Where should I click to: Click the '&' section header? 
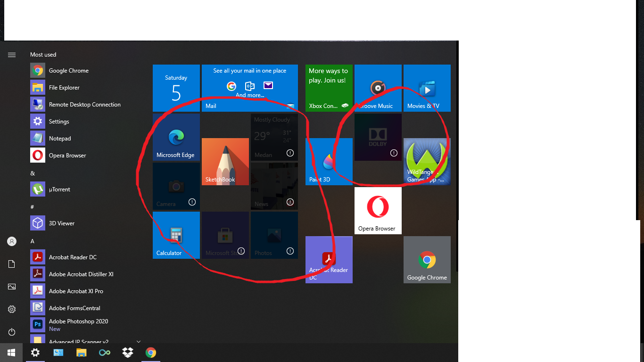33,173
